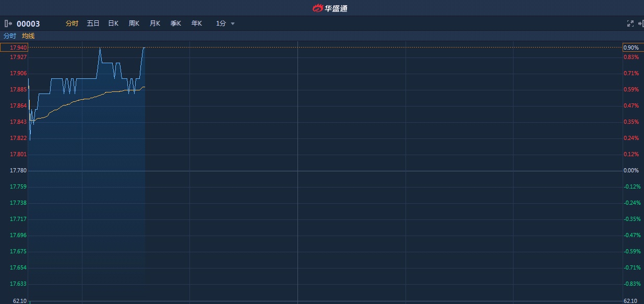The height and width of the screenshot is (304, 644).
Task: Click the -0.59% percent axis label
Action: pos(633,251)
